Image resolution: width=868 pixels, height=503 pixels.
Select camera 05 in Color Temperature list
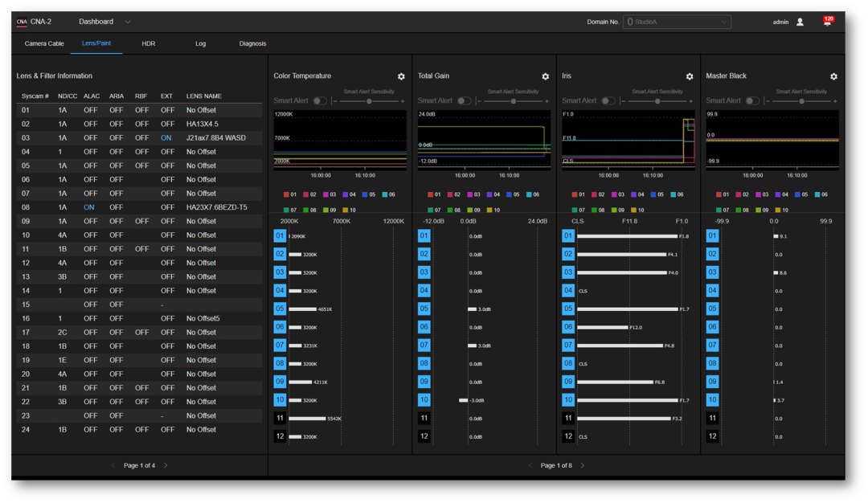point(280,309)
